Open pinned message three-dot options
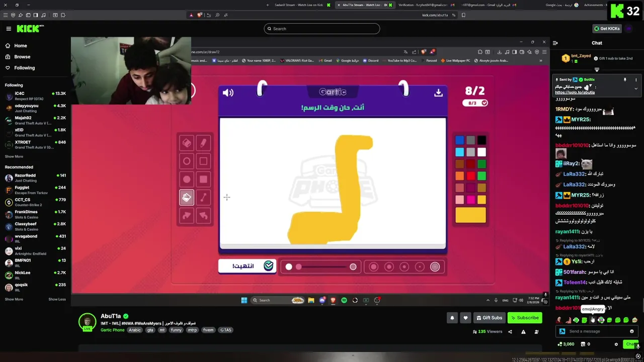644x362 pixels. (636, 79)
